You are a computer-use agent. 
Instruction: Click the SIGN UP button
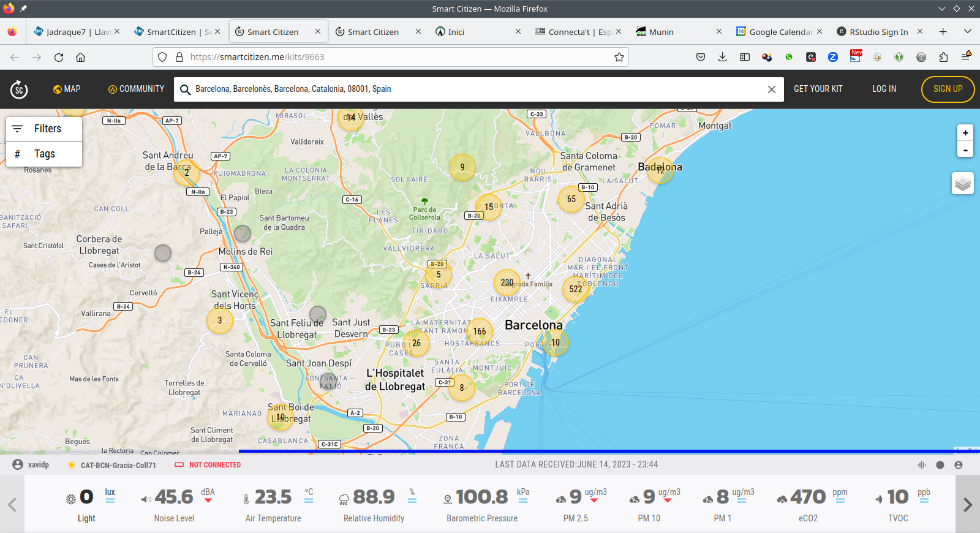pos(948,89)
